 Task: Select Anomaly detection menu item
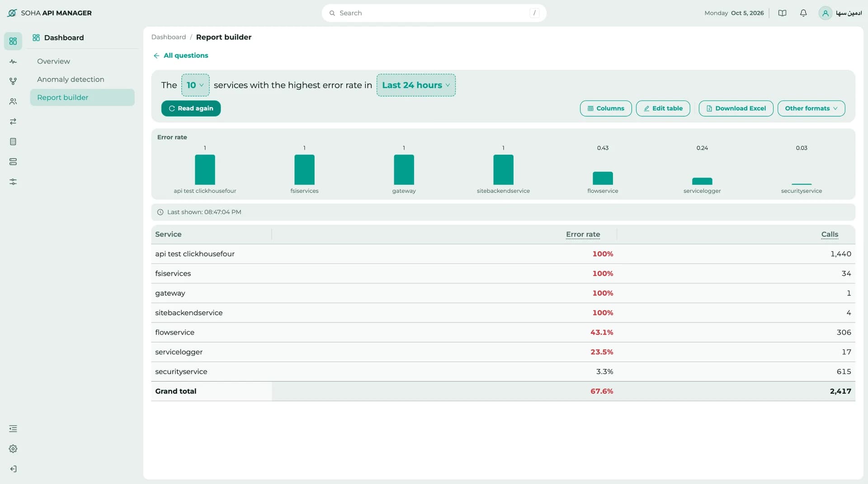click(x=71, y=80)
